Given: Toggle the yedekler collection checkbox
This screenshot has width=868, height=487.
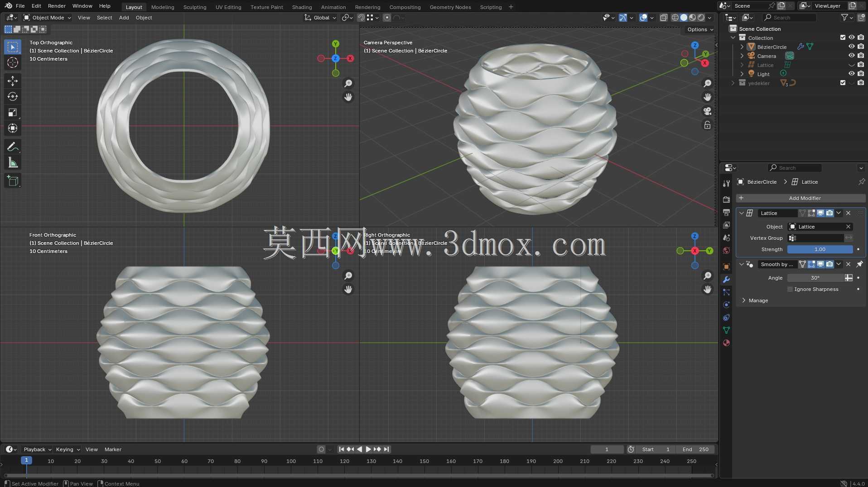Looking at the screenshot, I should pos(843,83).
